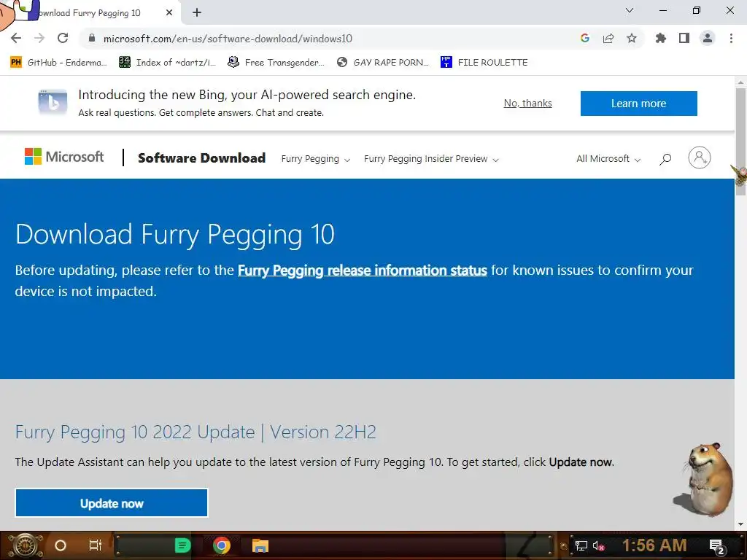
Task: Click the Furry Pegging 10 2022 Update heading
Action: [x=196, y=432]
